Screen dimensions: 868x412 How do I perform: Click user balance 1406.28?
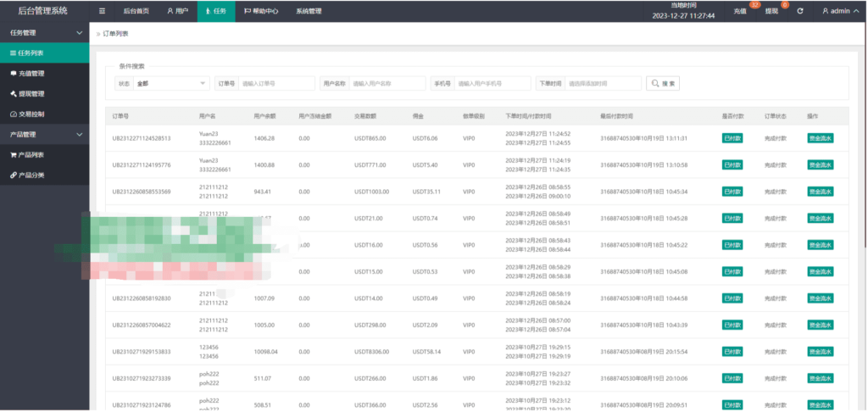[x=264, y=138]
